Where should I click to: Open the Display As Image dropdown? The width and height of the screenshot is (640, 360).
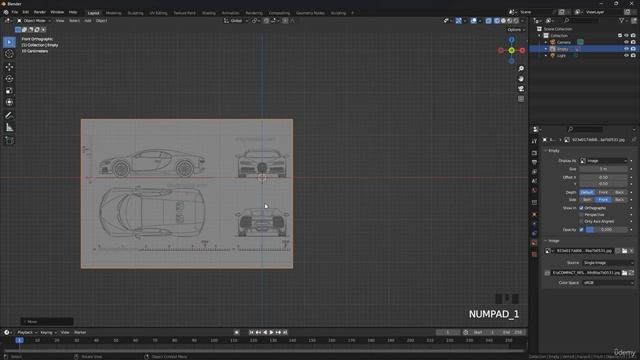(x=603, y=161)
